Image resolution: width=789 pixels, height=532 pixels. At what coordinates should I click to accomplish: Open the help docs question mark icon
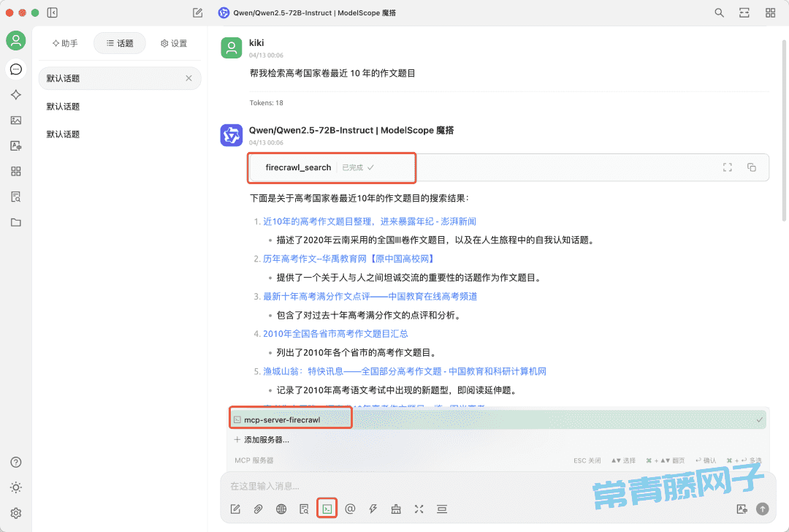pyautogui.click(x=16, y=462)
